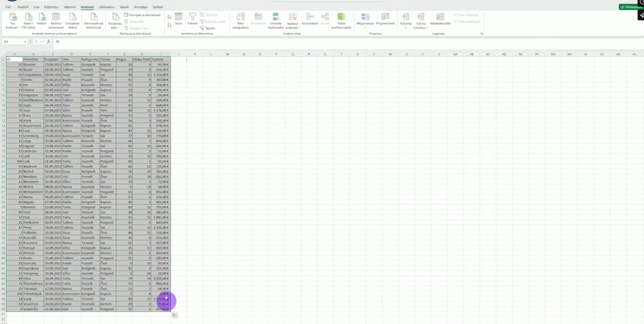The image size is (644, 324).
Task: Create a Prognoosileht (Forecast Sheet)
Action: pos(385,19)
